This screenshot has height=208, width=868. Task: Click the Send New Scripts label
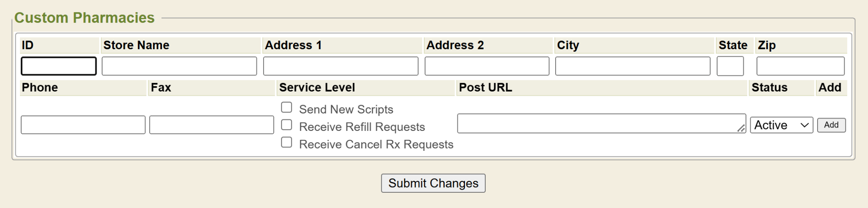tap(346, 109)
